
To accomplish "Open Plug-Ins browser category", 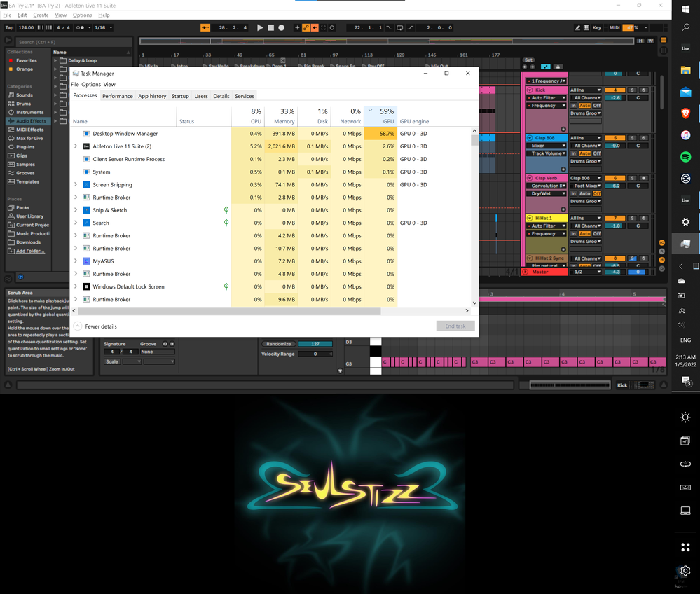I will point(25,147).
